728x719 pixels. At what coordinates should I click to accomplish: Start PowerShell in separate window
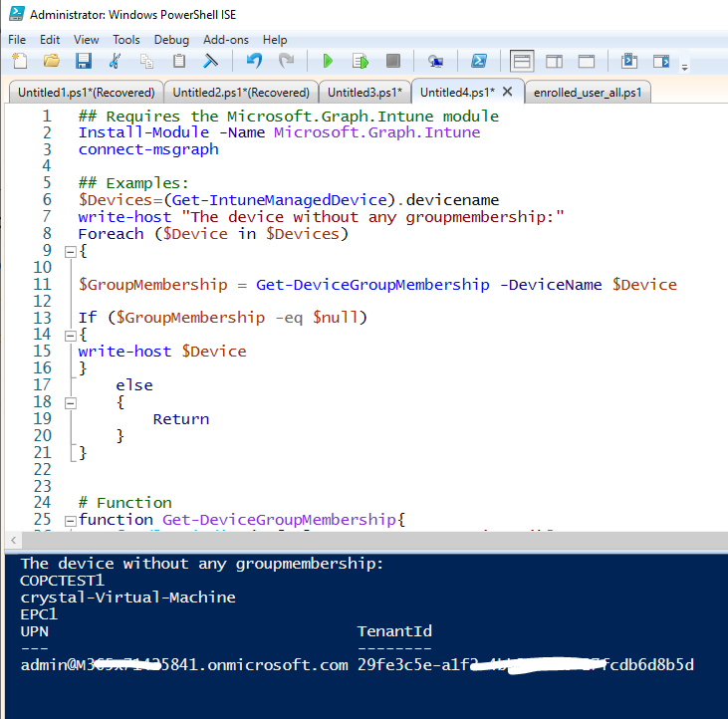click(479, 61)
